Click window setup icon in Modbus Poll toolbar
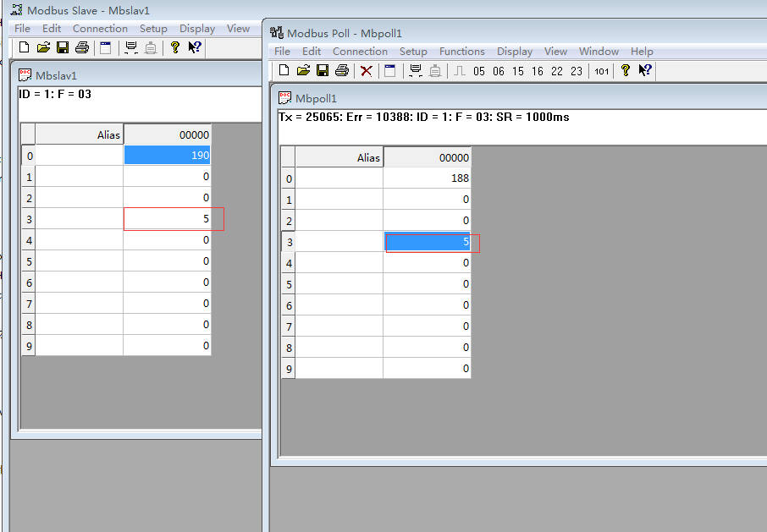The height and width of the screenshot is (532, 767). click(390, 70)
